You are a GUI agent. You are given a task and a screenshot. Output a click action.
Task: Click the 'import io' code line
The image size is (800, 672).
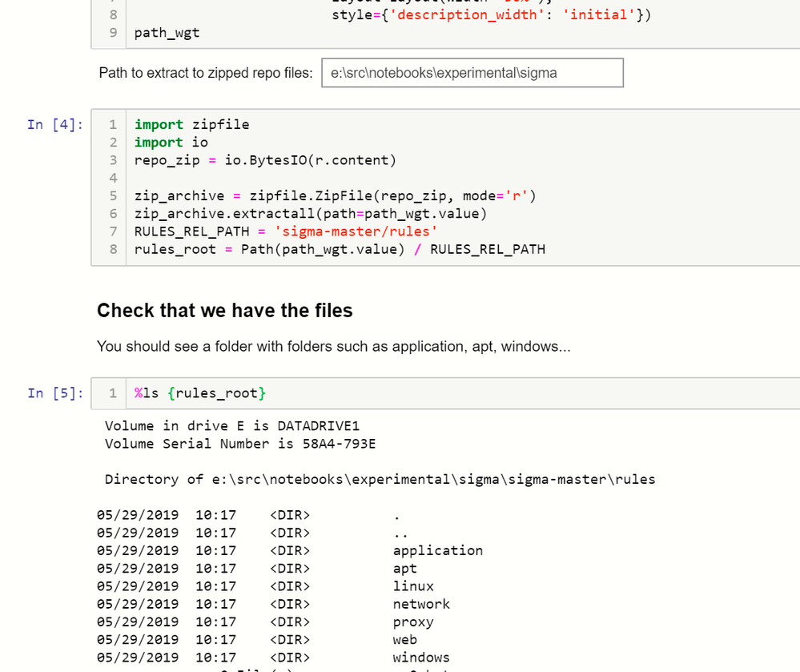(x=171, y=142)
